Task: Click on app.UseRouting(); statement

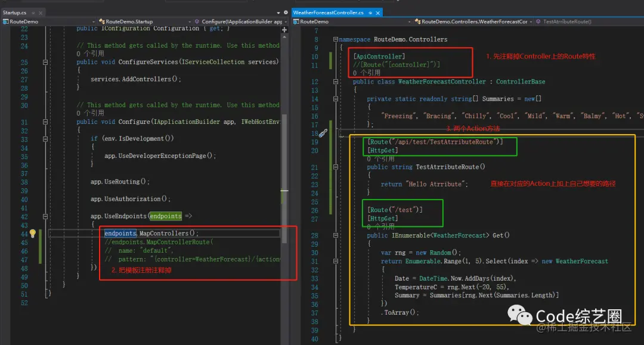Action: coord(120,182)
